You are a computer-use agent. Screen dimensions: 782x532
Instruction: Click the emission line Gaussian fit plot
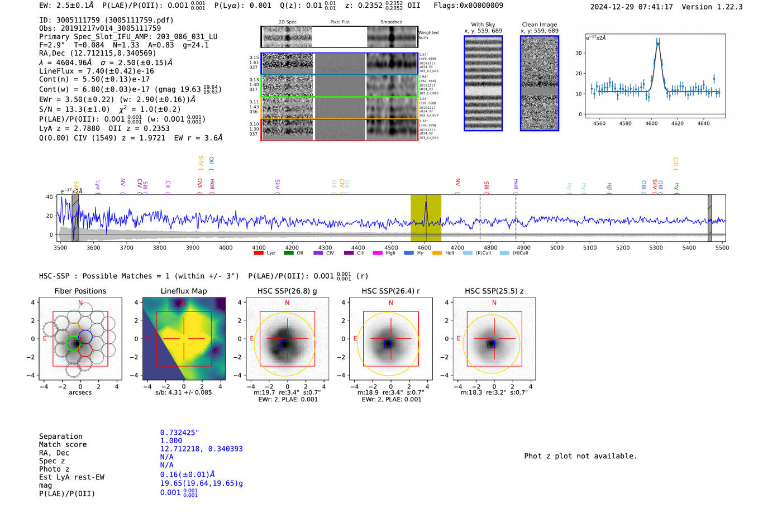pyautogui.click(x=655, y=76)
